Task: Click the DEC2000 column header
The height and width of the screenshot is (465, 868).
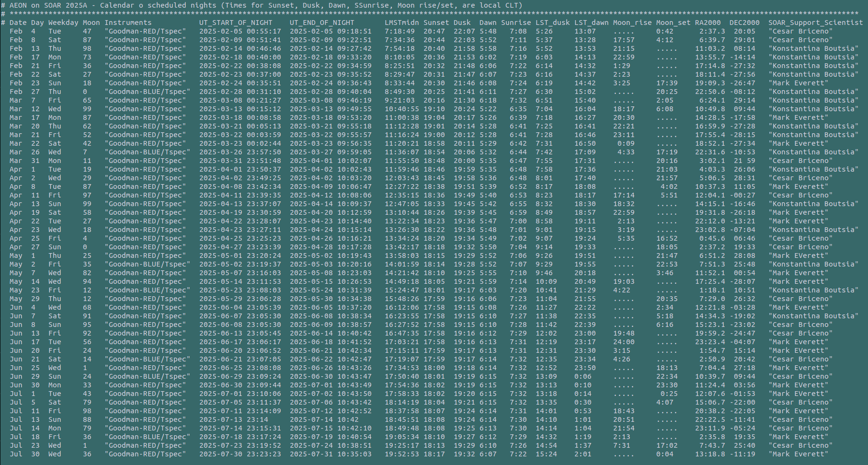Action: pyautogui.click(x=744, y=23)
